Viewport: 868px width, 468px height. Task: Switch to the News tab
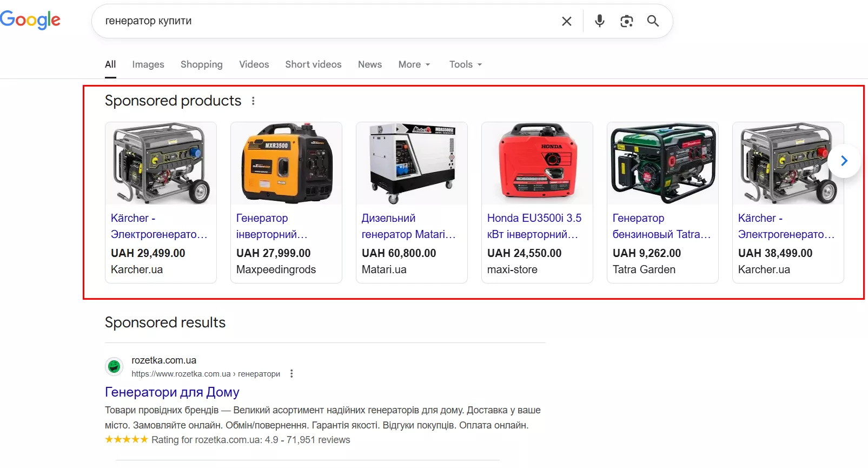click(x=370, y=64)
